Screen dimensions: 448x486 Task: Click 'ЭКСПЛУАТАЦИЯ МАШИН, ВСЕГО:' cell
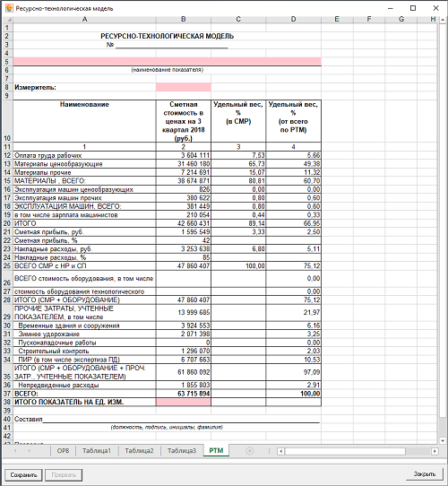tap(84, 206)
